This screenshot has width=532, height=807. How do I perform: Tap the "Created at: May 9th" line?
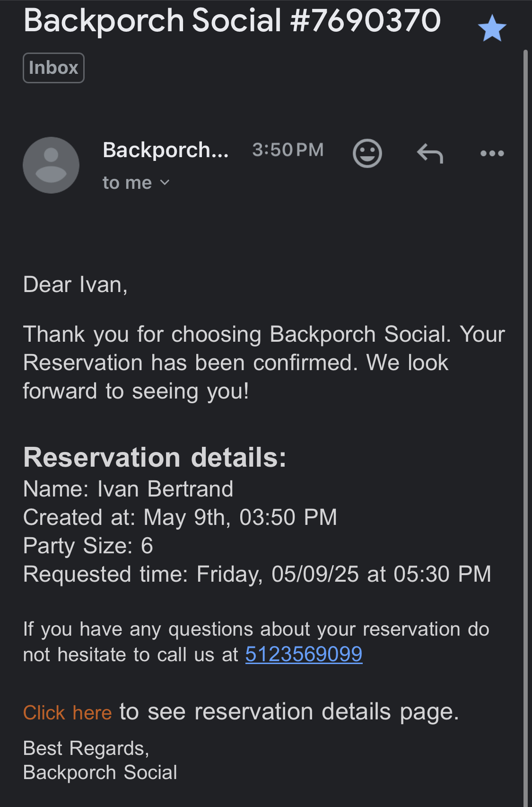tap(180, 517)
